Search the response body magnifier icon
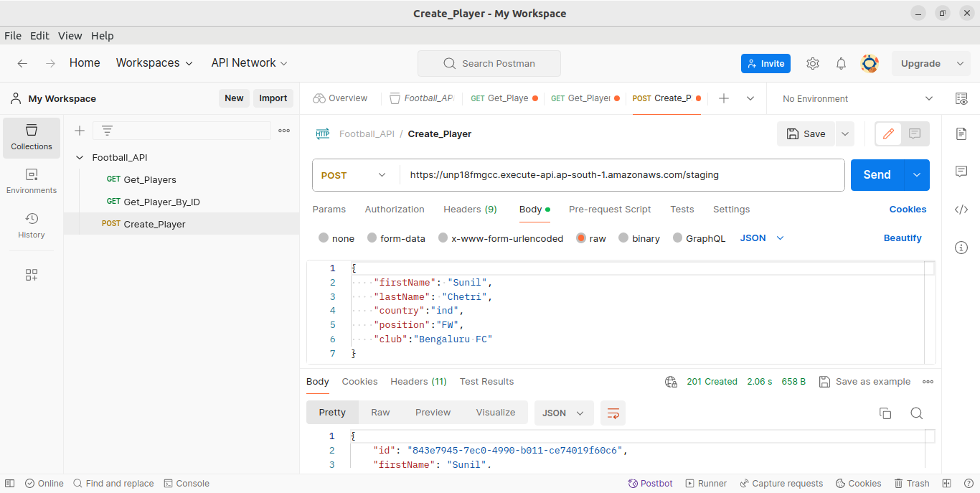This screenshot has width=980, height=493. pyautogui.click(x=916, y=413)
